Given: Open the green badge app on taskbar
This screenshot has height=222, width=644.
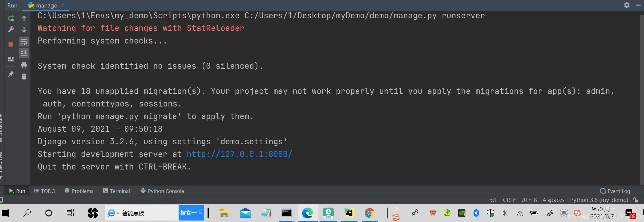Looking at the screenshot, I should pos(328,213).
